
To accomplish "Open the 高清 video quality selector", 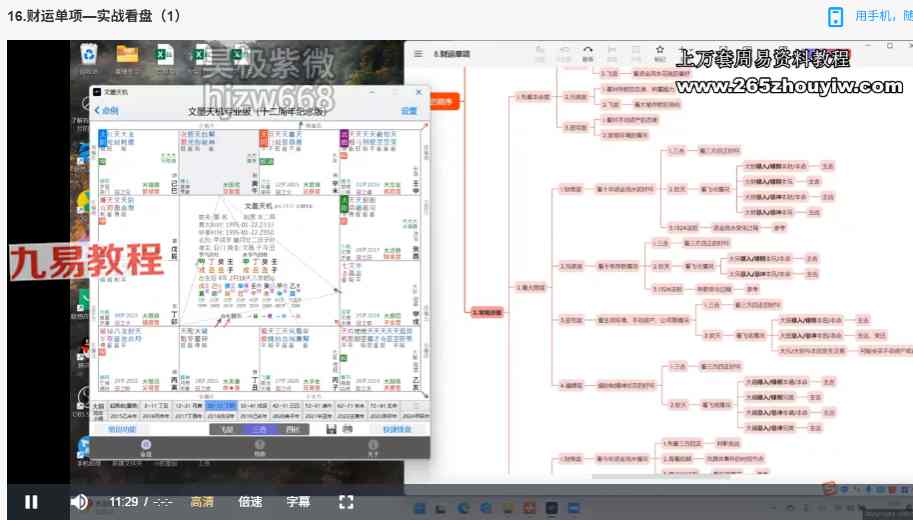I will point(202,502).
